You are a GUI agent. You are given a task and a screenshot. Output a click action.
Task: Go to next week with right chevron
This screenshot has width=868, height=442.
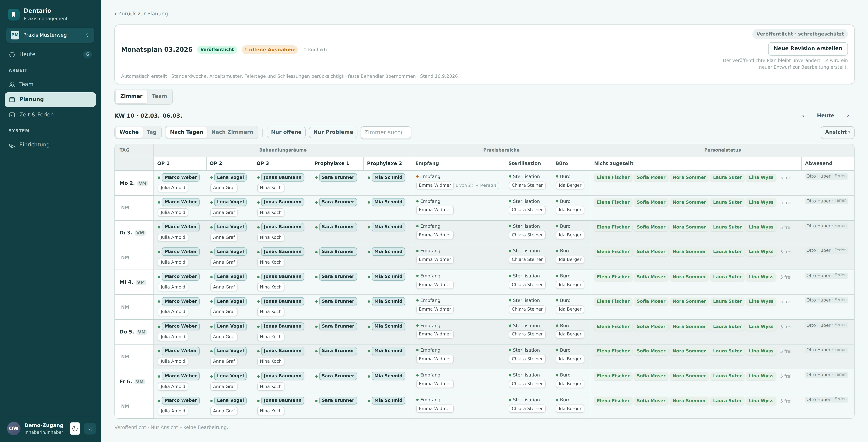848,116
